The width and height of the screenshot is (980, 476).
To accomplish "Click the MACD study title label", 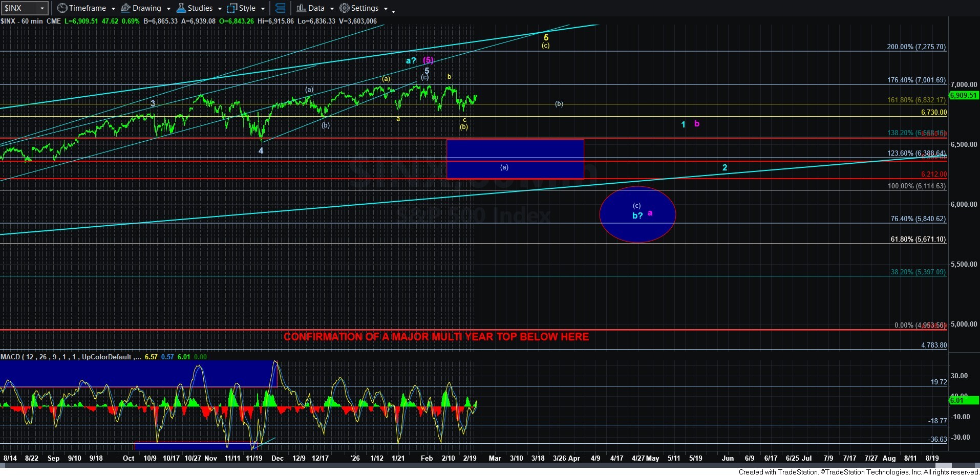I will pos(67,357).
